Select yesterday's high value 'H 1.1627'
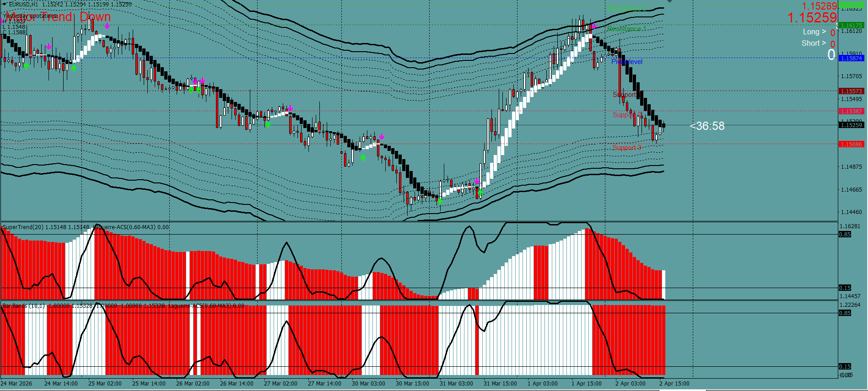 click(14, 21)
